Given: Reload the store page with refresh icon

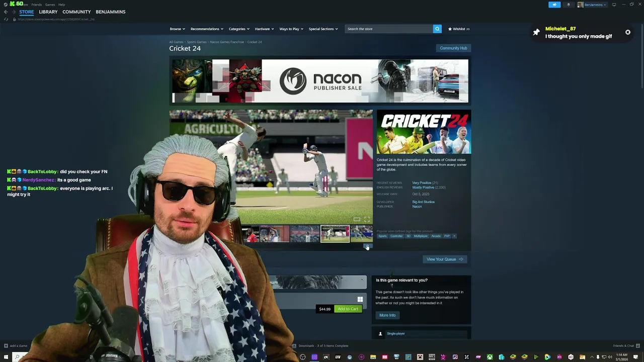Looking at the screenshot, I should click(6, 19).
